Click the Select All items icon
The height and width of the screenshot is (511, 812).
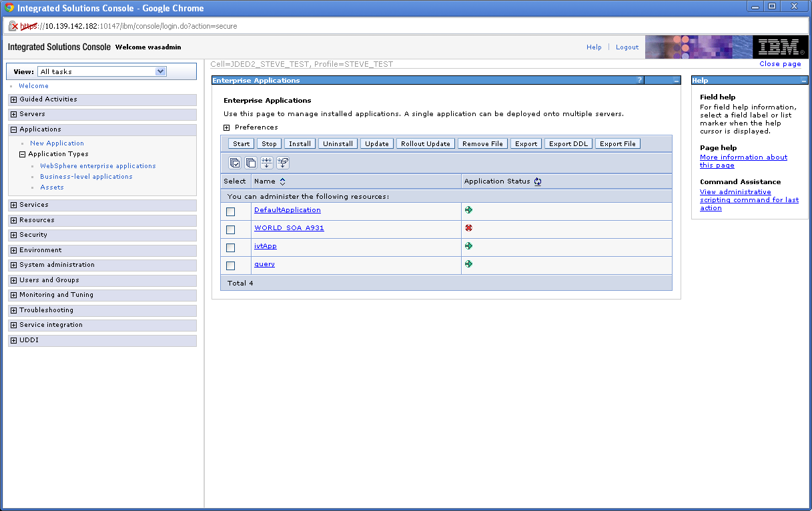click(x=235, y=163)
